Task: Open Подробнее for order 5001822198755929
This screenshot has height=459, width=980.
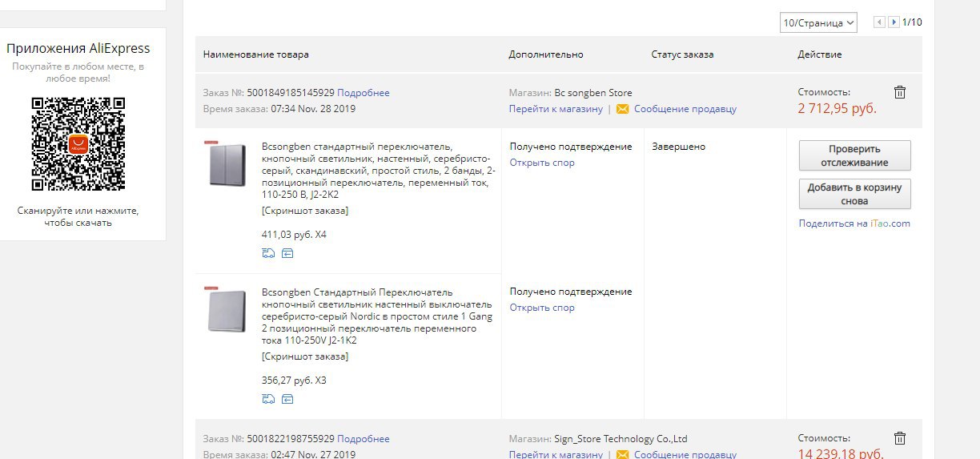Action: tap(363, 439)
